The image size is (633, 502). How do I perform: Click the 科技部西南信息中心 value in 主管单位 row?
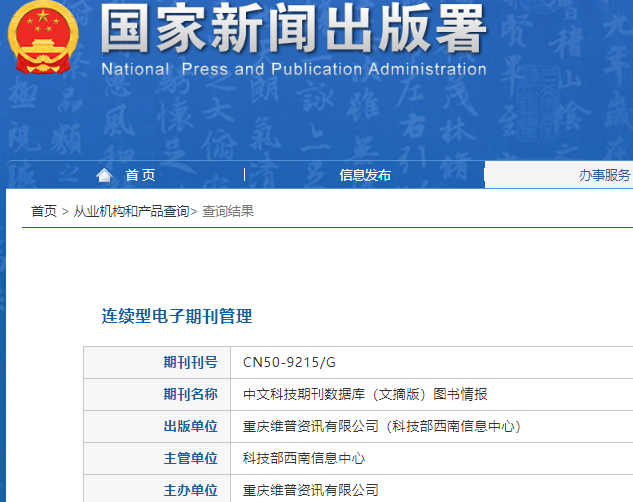pos(304,458)
